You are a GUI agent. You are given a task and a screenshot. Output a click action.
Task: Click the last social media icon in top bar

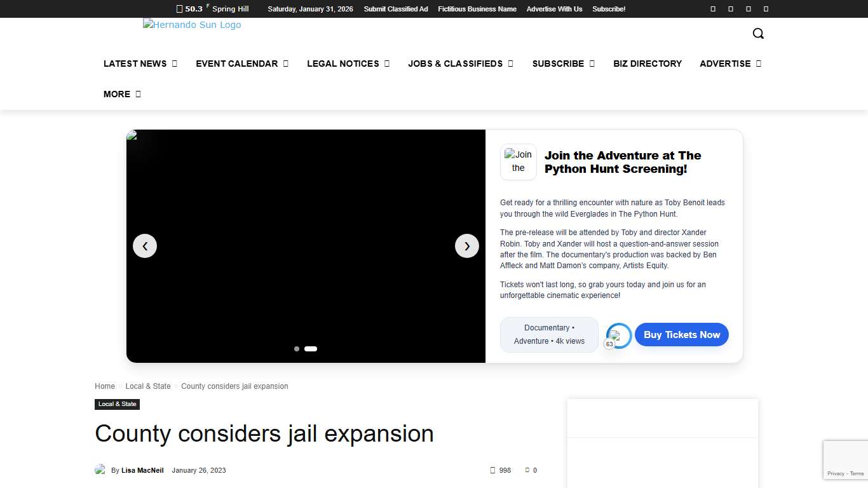[766, 9]
